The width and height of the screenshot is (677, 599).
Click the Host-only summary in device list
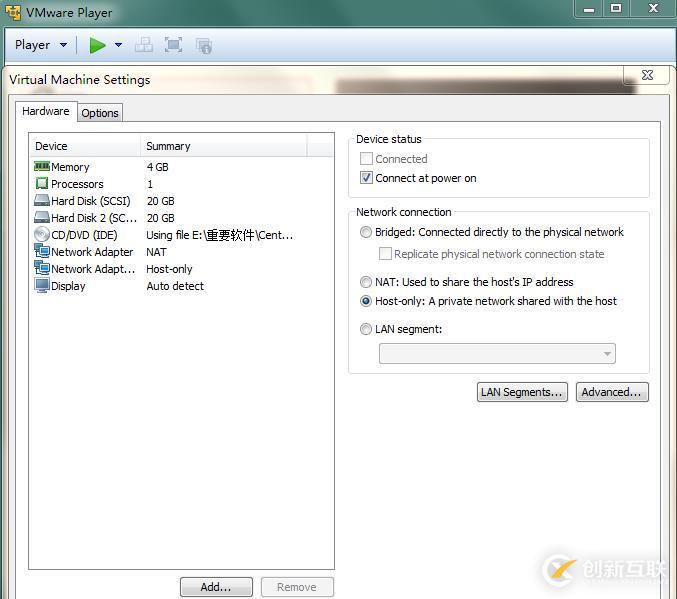pyautogui.click(x=169, y=269)
